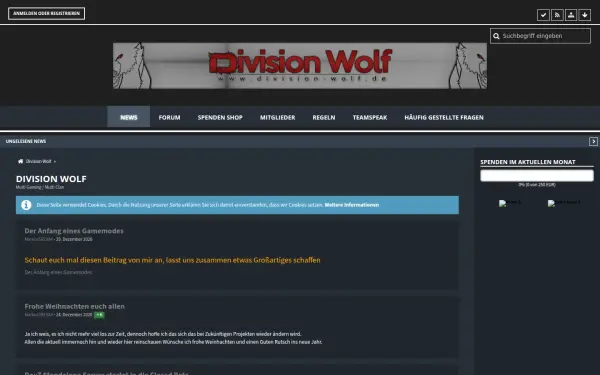The width and height of the screenshot is (600, 375).
Task: Open the News tab
Action: [x=129, y=117]
